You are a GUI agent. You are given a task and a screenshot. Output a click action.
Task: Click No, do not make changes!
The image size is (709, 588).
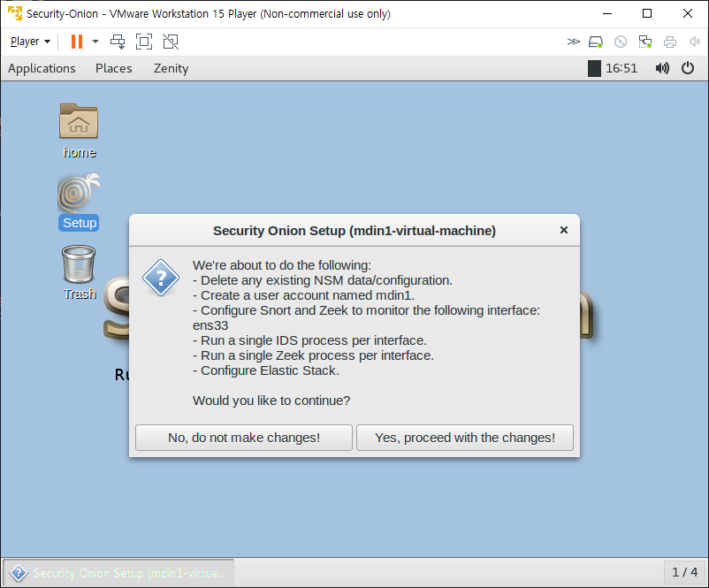coord(244,438)
